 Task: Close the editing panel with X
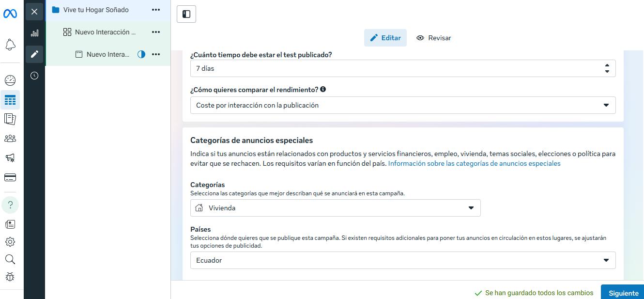[34, 12]
